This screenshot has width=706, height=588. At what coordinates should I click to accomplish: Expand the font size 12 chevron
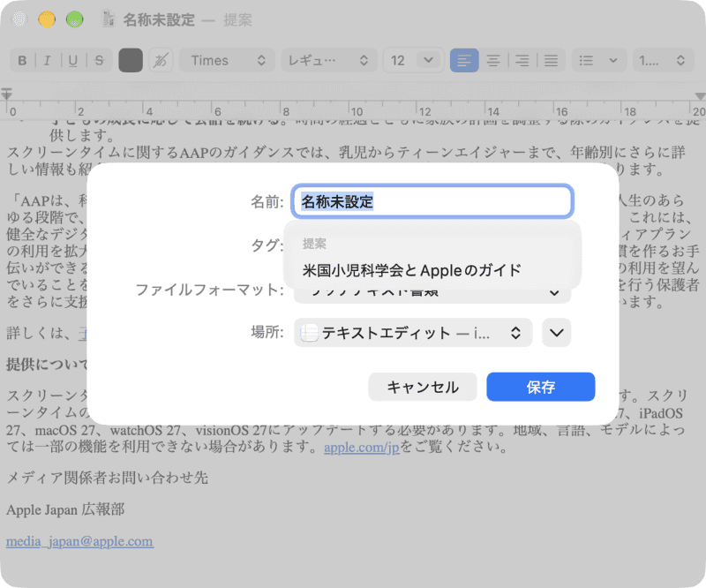(x=428, y=60)
